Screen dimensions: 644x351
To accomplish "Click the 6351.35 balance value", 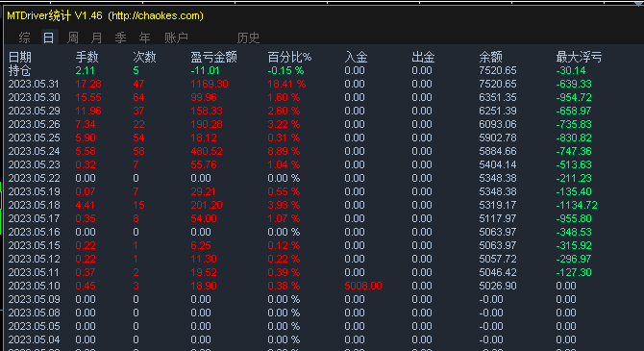I will pos(498,97).
